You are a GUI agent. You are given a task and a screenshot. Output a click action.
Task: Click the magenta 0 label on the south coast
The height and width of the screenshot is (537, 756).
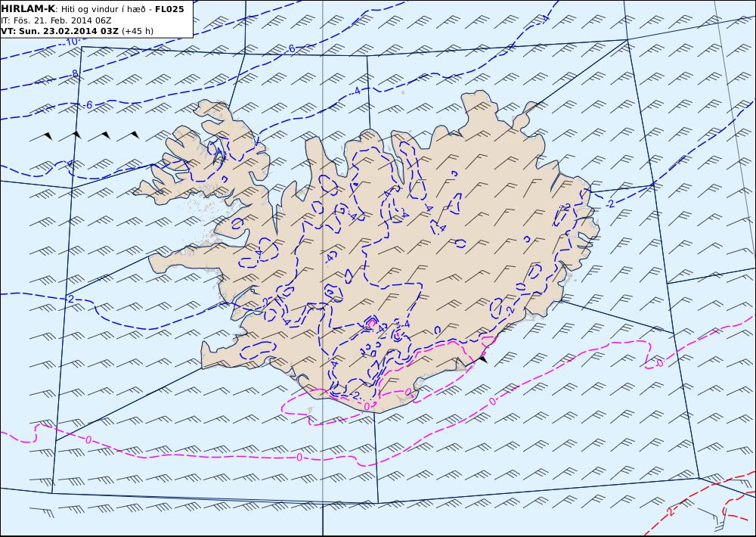(367, 407)
